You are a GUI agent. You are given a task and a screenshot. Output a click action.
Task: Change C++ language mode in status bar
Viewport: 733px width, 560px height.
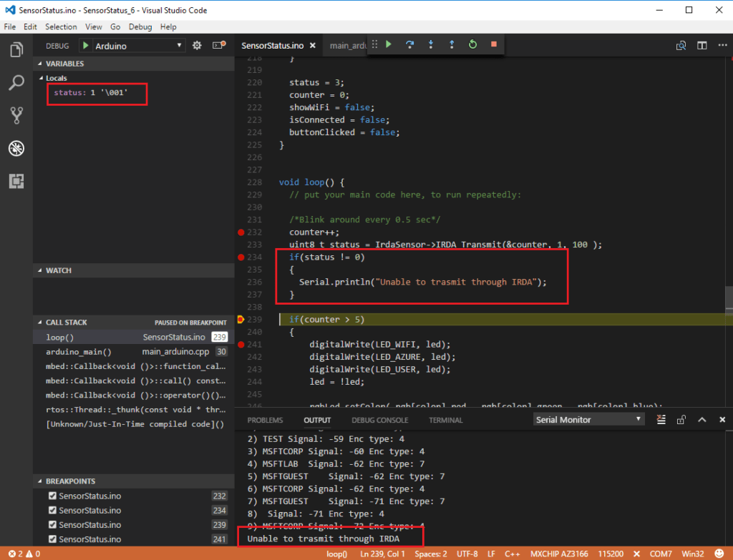pyautogui.click(x=513, y=554)
